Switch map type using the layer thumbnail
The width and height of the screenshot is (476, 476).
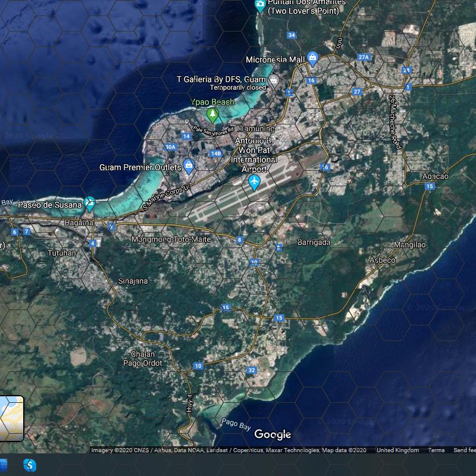(x=11, y=418)
